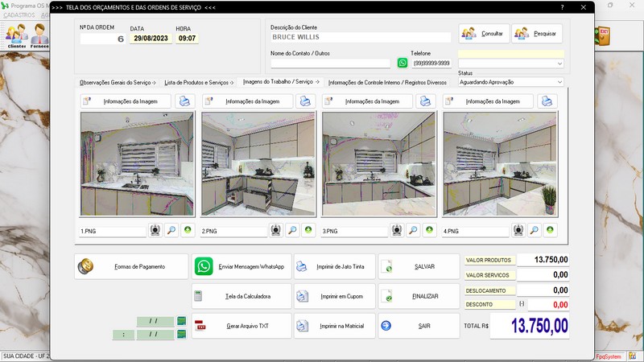This screenshot has width=644, height=362.
Task: Browse magnifier icon for 4.PNG
Action: coord(534,230)
